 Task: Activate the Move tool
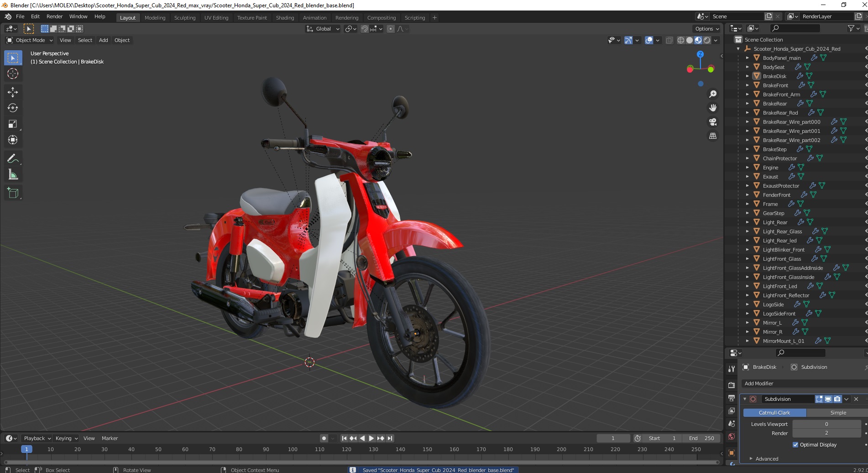pos(13,92)
